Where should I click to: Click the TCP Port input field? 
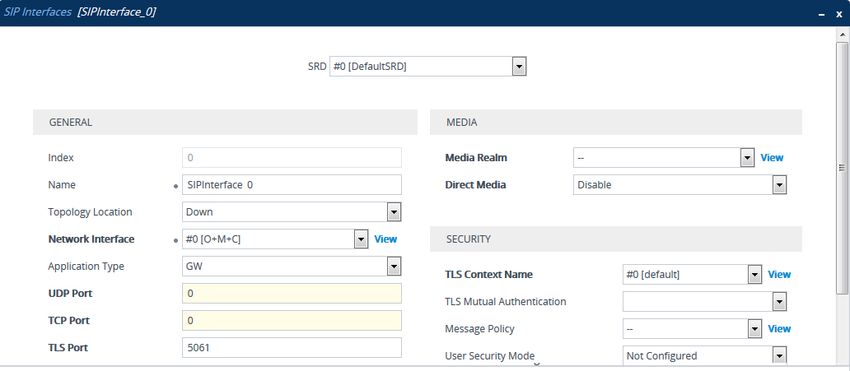pyautogui.click(x=292, y=321)
